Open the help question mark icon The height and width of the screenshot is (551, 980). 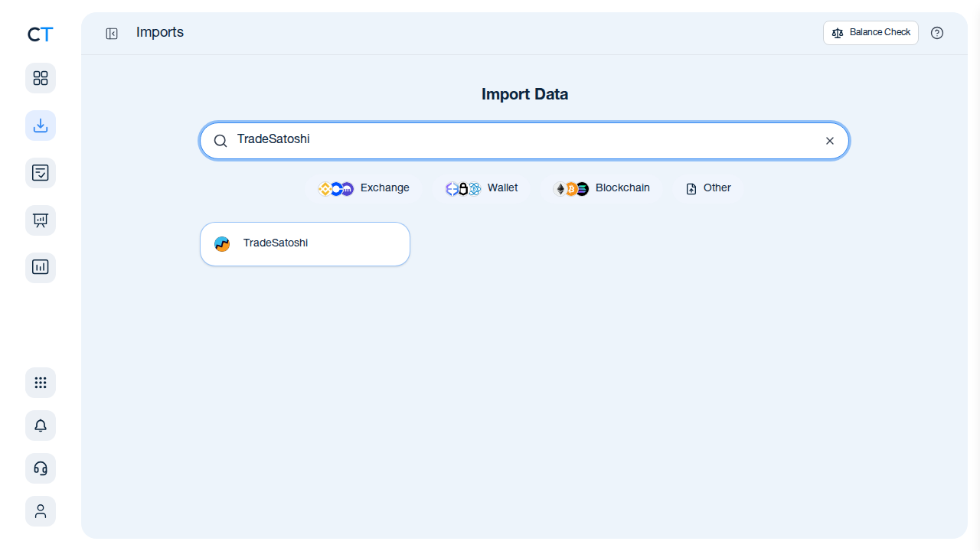937,33
